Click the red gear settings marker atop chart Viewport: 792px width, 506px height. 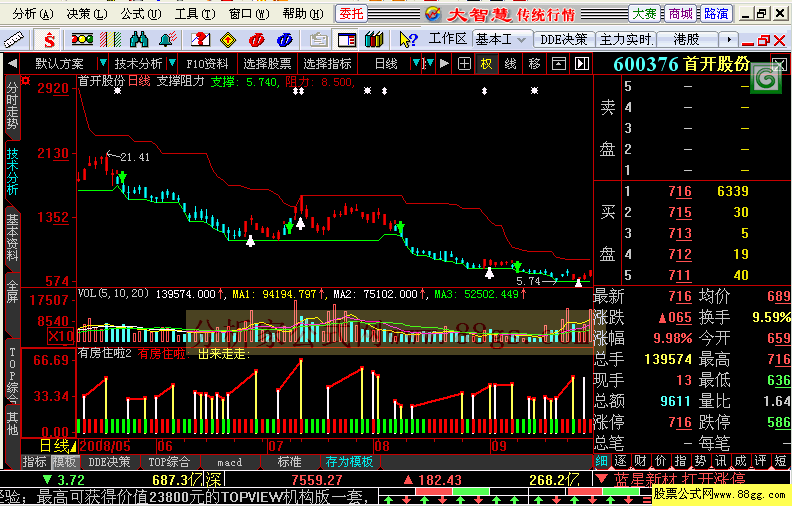click(x=26, y=80)
